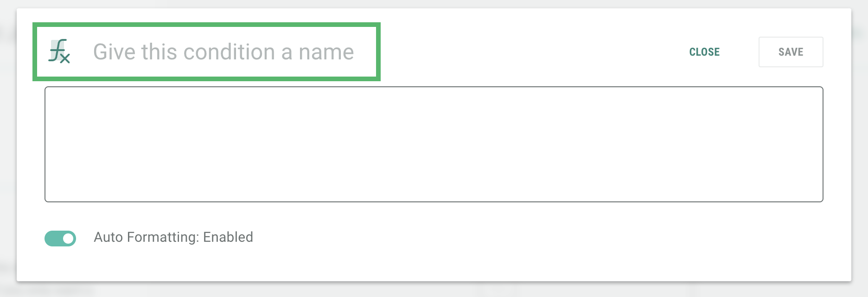The width and height of the screenshot is (868, 297).
Task: Click the SAVE button
Action: coord(791,52)
